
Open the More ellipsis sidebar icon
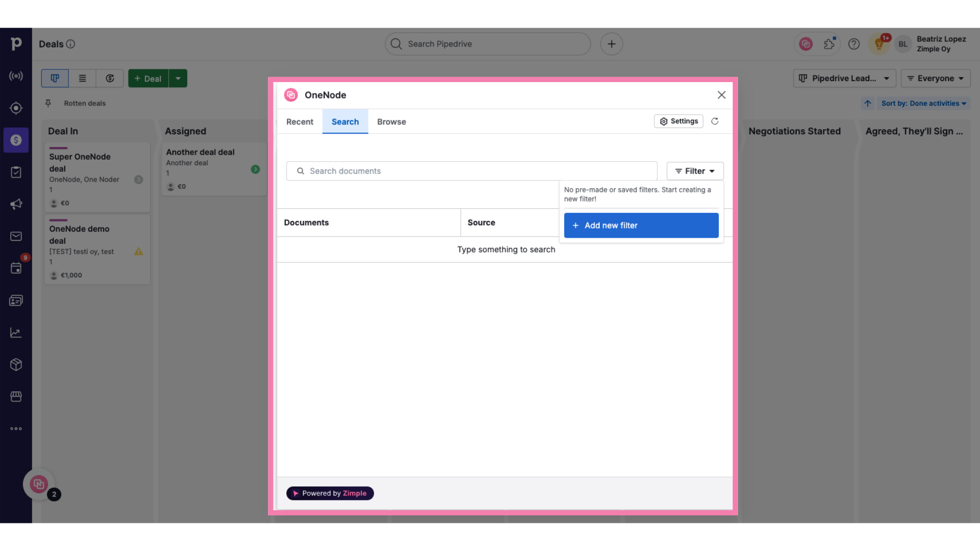pyautogui.click(x=16, y=429)
